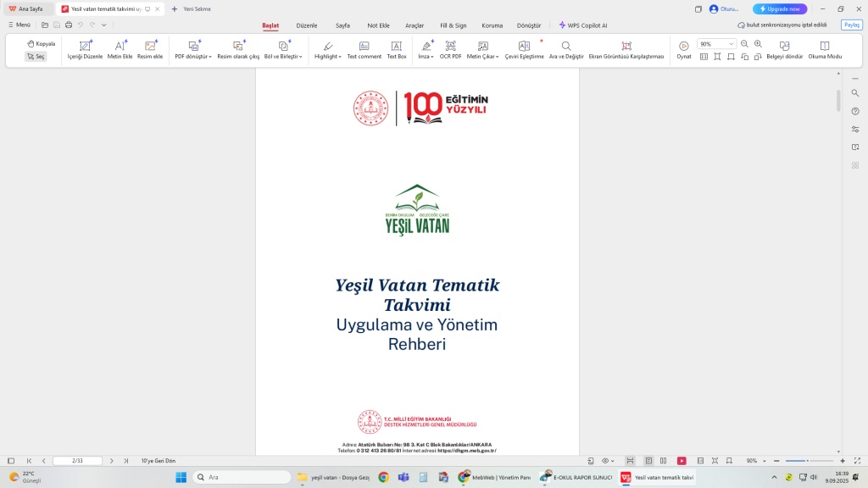Screen dimensions: 868x488
Task: Expand the Highlight dropdown
Action: (328, 57)
